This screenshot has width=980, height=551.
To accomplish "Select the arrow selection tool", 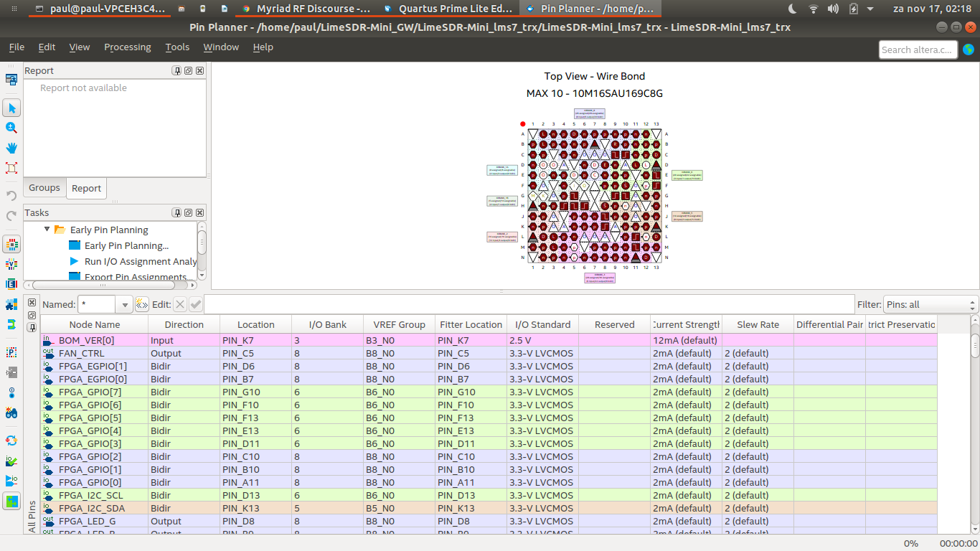I will (x=11, y=108).
